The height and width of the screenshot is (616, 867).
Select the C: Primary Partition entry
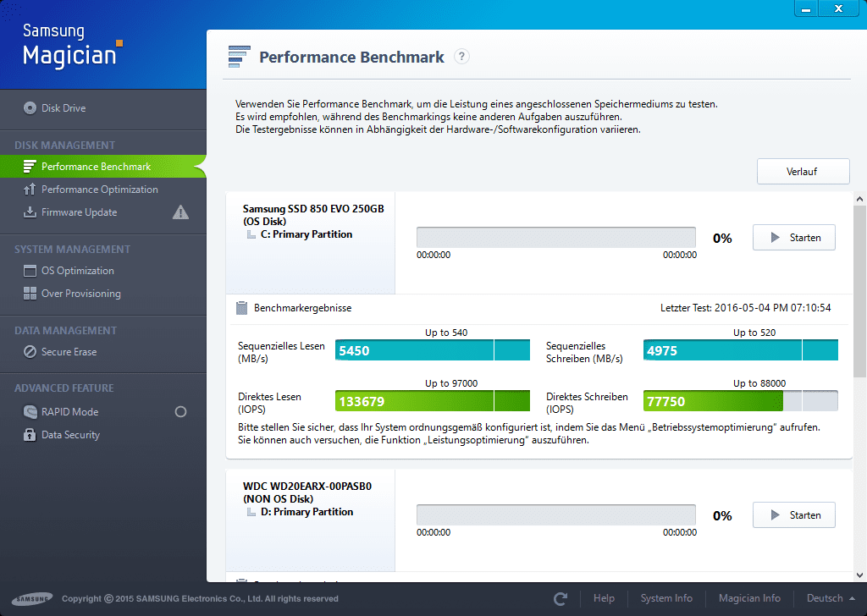point(306,234)
